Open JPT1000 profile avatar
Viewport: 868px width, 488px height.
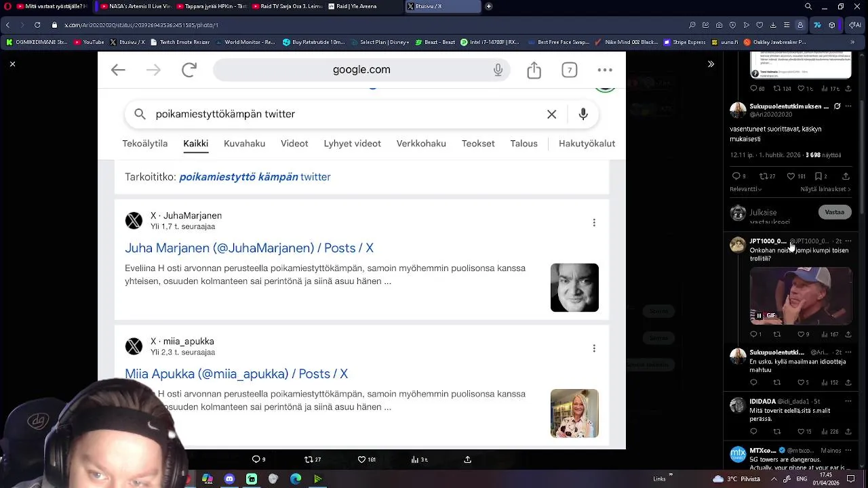tap(737, 245)
